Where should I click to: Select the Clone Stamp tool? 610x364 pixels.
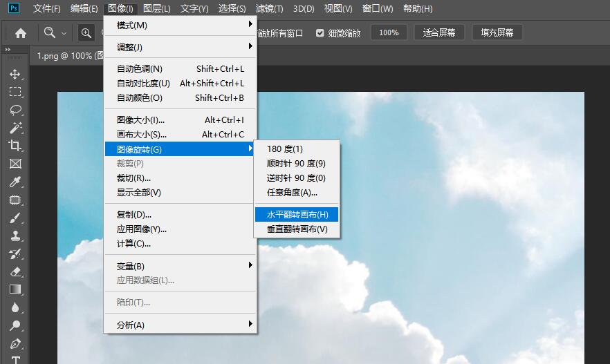[x=15, y=236]
